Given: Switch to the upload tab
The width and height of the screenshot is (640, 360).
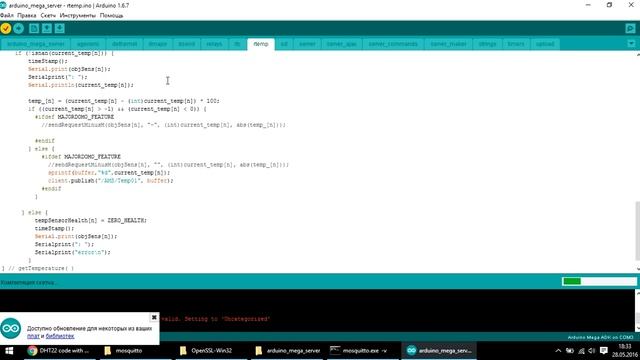Looking at the screenshot, I should click(x=545, y=44).
